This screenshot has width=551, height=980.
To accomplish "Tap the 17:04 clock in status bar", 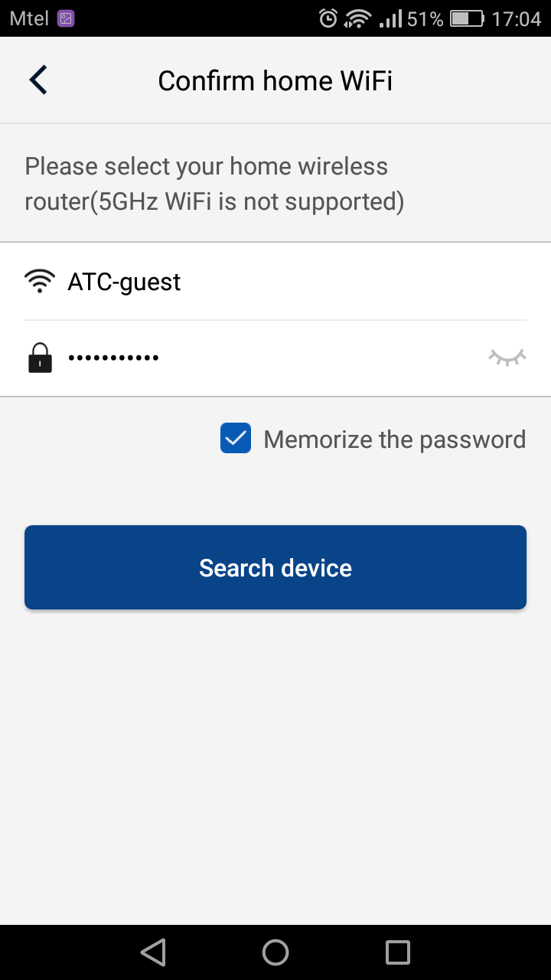I will pos(517,18).
